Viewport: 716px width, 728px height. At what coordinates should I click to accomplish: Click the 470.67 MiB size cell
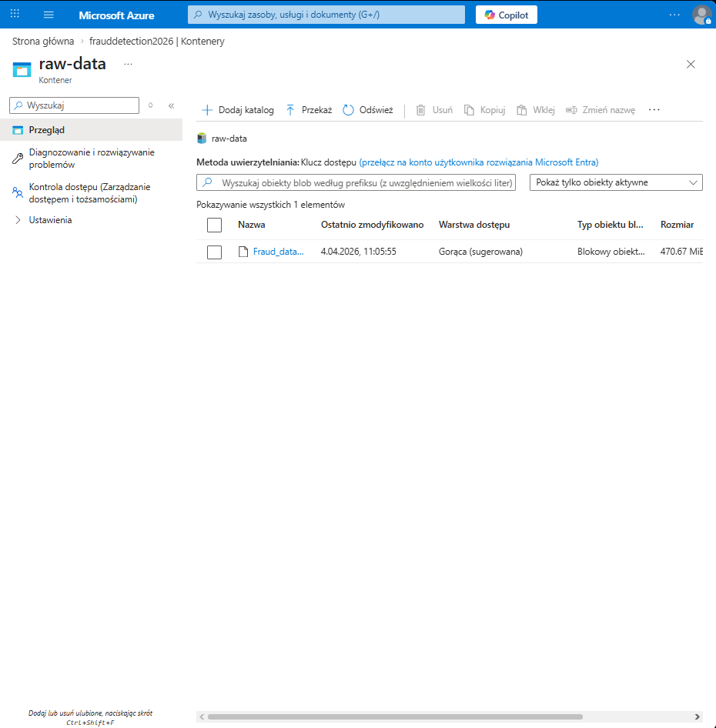(681, 252)
